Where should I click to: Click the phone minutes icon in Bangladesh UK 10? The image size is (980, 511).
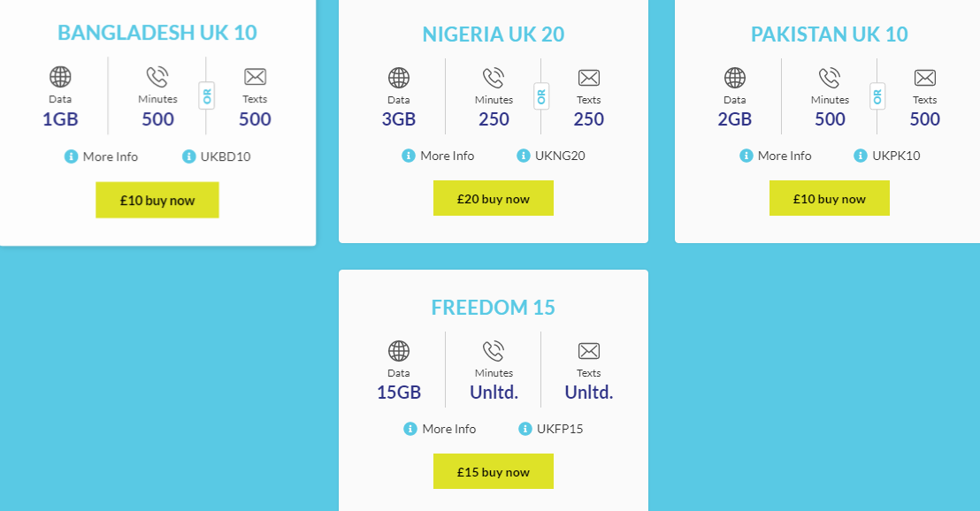157,77
